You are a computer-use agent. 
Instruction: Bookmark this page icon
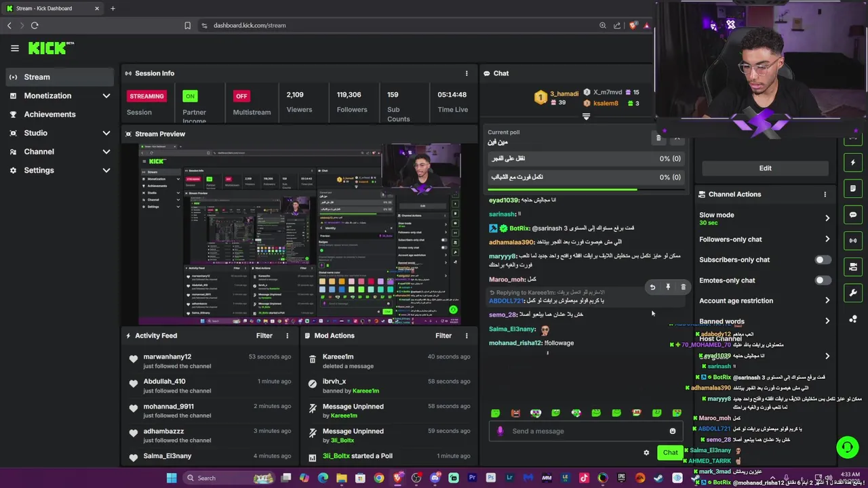(x=187, y=25)
